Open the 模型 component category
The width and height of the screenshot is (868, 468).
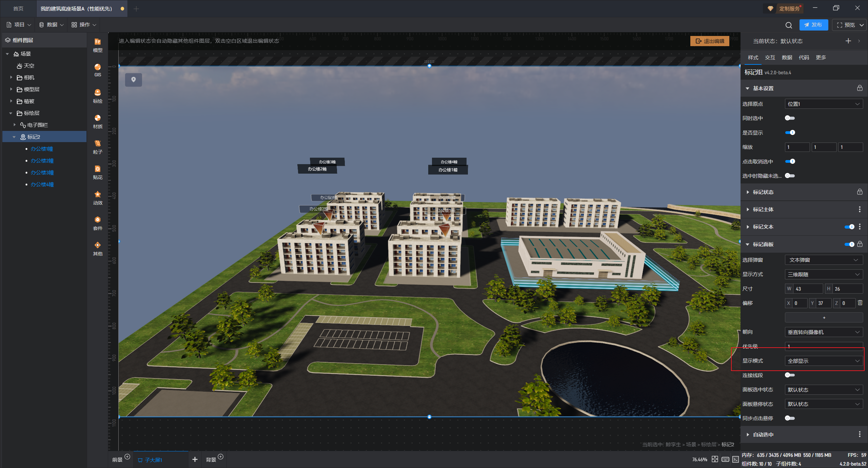(98, 45)
